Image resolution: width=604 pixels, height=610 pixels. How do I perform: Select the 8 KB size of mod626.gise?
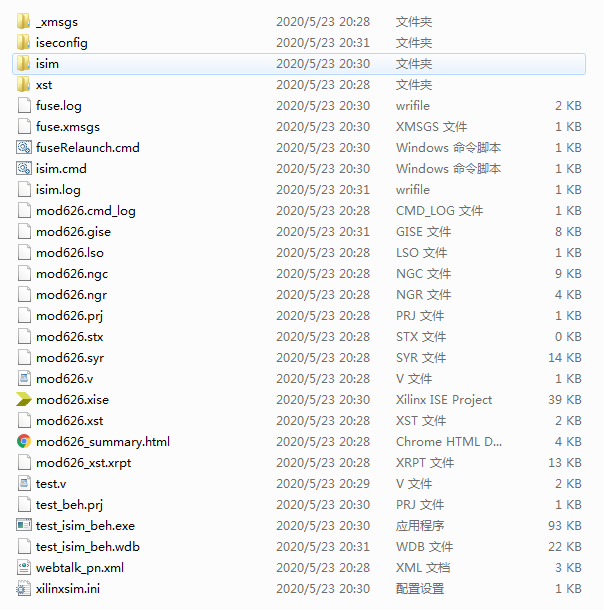click(568, 232)
